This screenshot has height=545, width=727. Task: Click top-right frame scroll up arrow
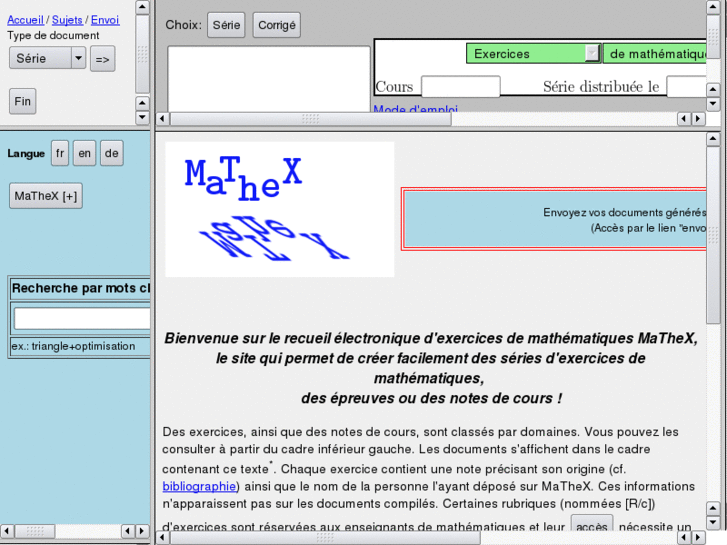tap(713, 7)
